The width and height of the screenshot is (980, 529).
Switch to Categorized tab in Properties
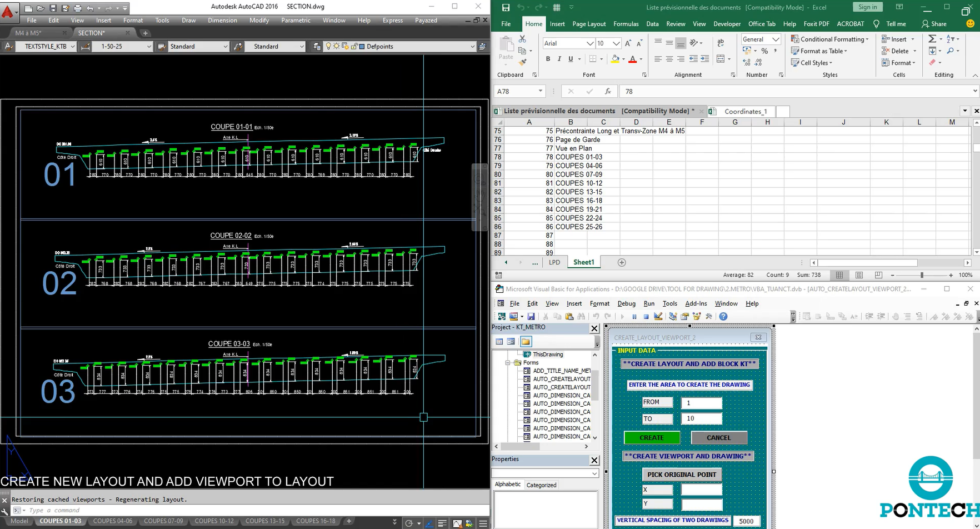click(x=541, y=485)
